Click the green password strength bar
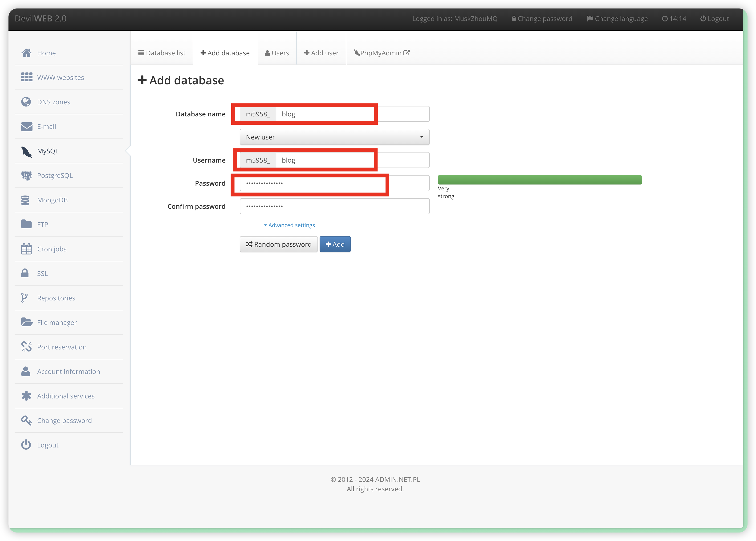756x541 pixels. 539,180
